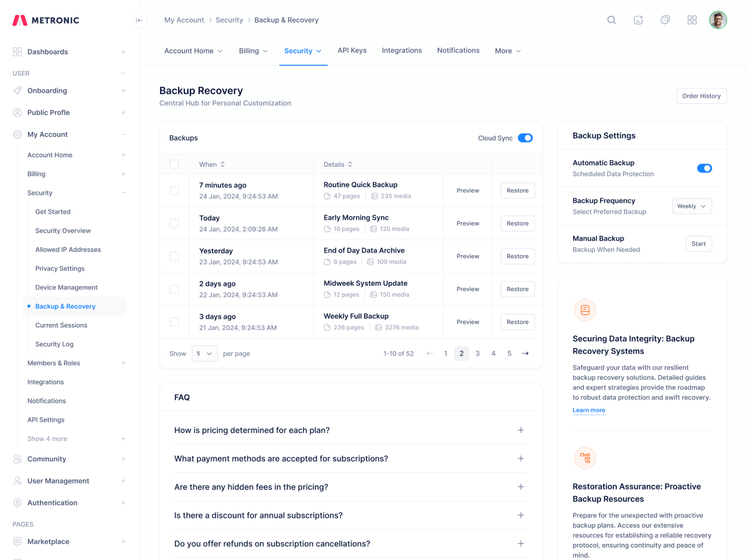
Task: Click the Metronic logo
Action: 46,20
